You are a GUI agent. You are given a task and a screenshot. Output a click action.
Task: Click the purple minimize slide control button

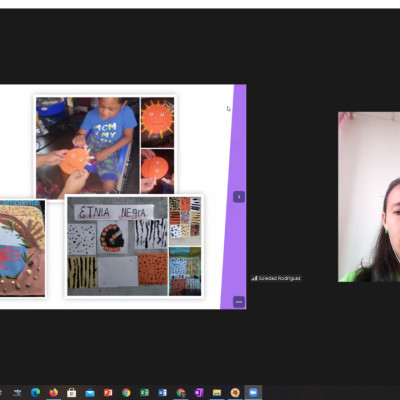pyautogui.click(x=239, y=302)
